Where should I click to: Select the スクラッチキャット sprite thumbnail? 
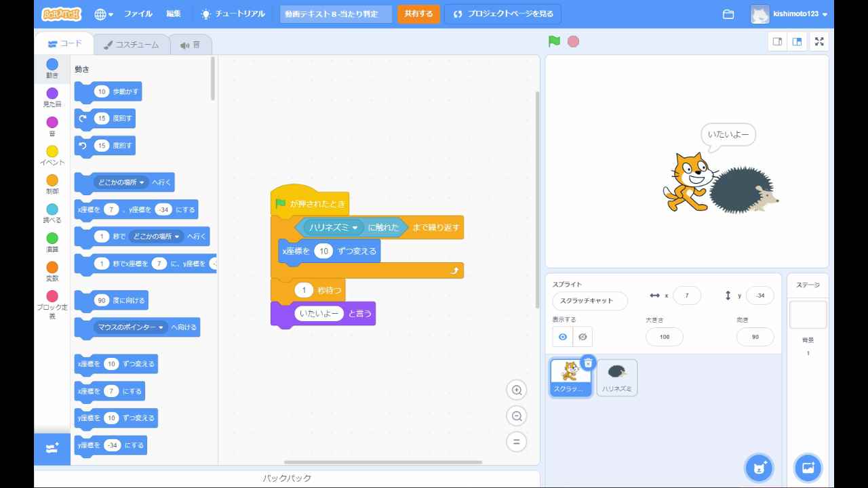570,378
